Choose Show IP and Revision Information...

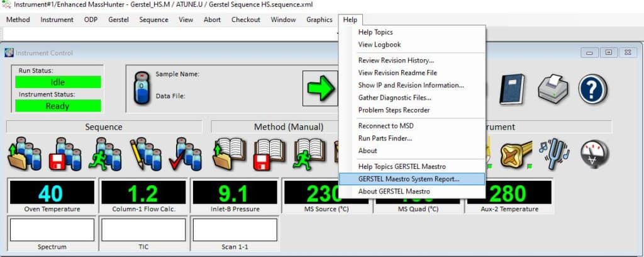(411, 85)
